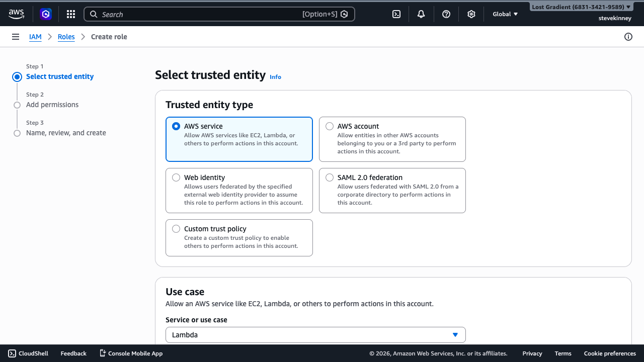Image resolution: width=644 pixels, height=362 pixels.
Task: Launch CloudShell from the top bar icon
Action: pos(396,14)
